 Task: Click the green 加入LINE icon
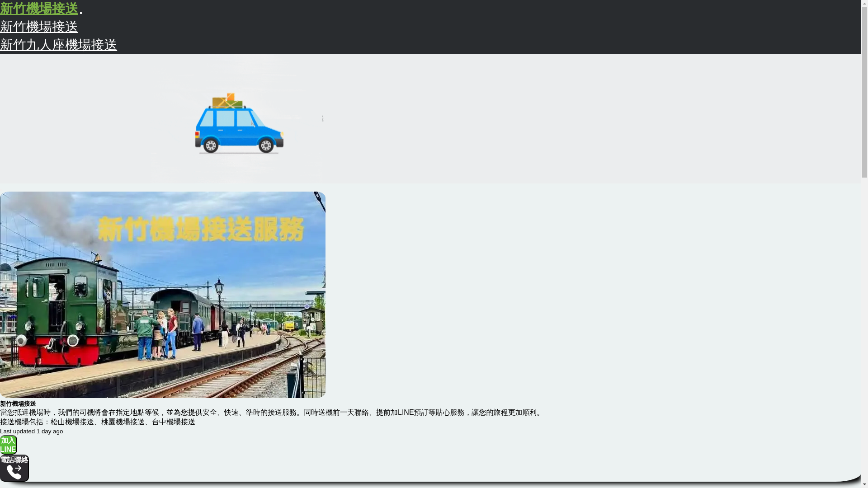tap(8, 445)
